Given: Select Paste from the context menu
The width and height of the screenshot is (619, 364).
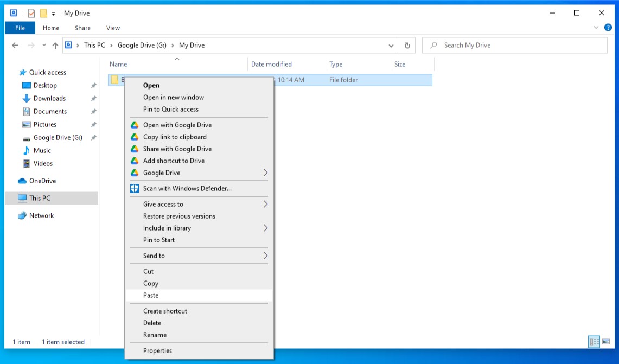Looking at the screenshot, I should [x=151, y=295].
